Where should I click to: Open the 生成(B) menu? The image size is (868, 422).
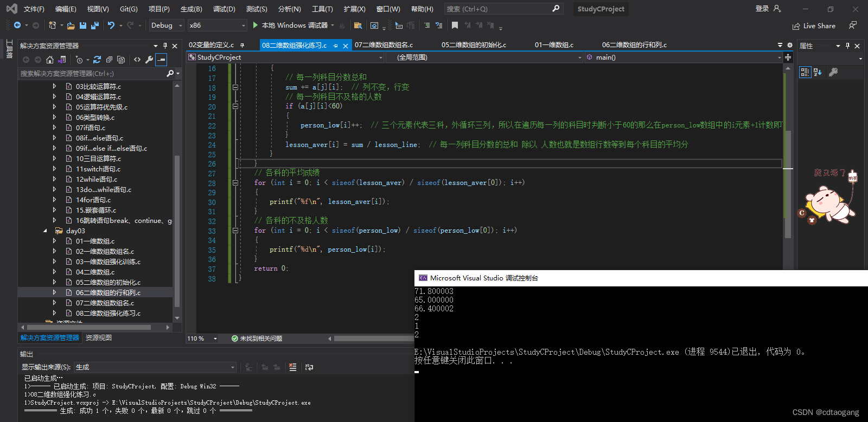point(192,9)
